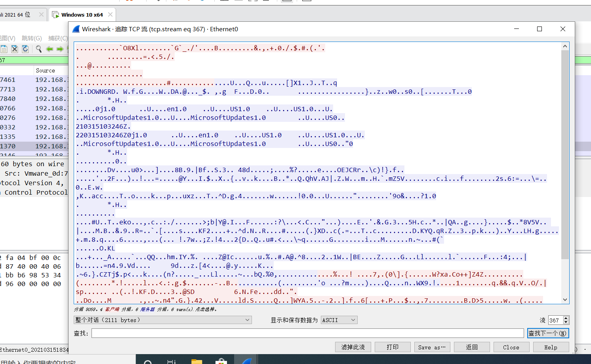Decrease the stream number with down arrow
This screenshot has width=591, height=364.
[x=566, y=322]
